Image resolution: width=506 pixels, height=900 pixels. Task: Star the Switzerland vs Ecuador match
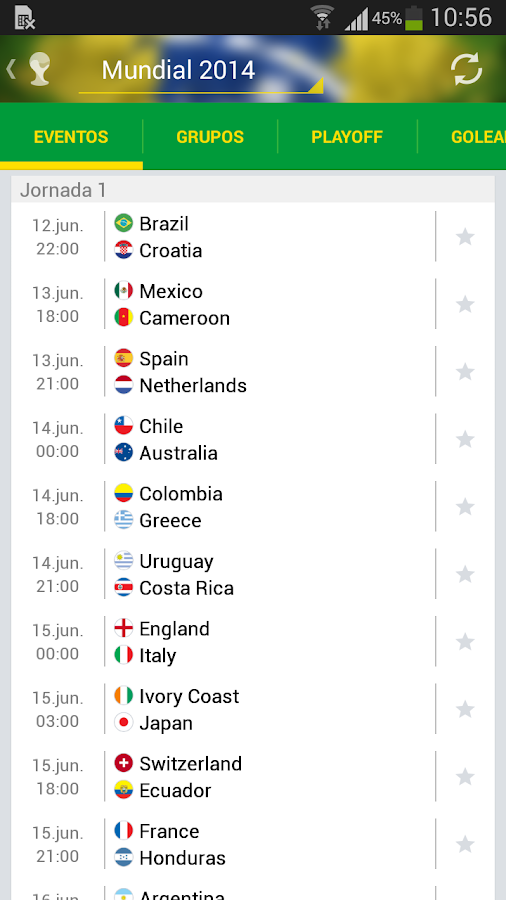point(465,777)
